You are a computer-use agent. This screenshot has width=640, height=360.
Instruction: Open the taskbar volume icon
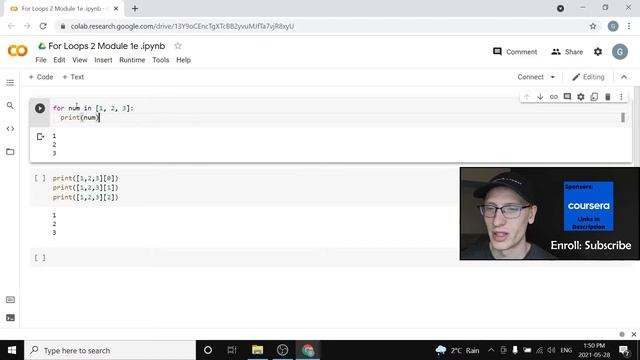point(551,350)
